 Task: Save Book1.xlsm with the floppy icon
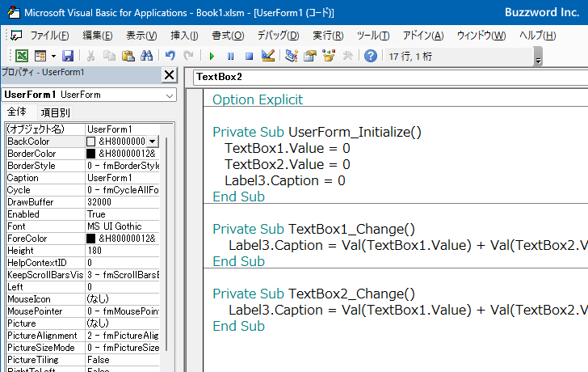coord(68,56)
